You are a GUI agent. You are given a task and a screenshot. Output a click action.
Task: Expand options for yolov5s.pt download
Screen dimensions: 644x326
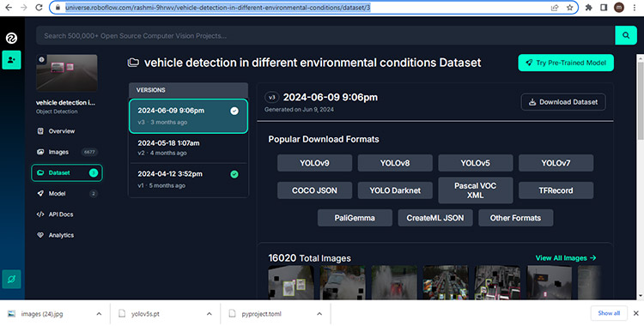[209, 314]
